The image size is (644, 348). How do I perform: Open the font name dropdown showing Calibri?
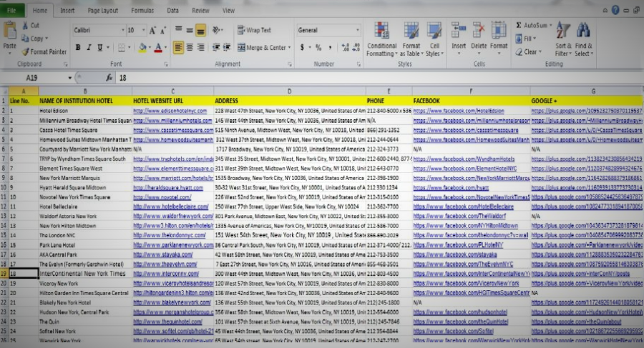(123, 30)
